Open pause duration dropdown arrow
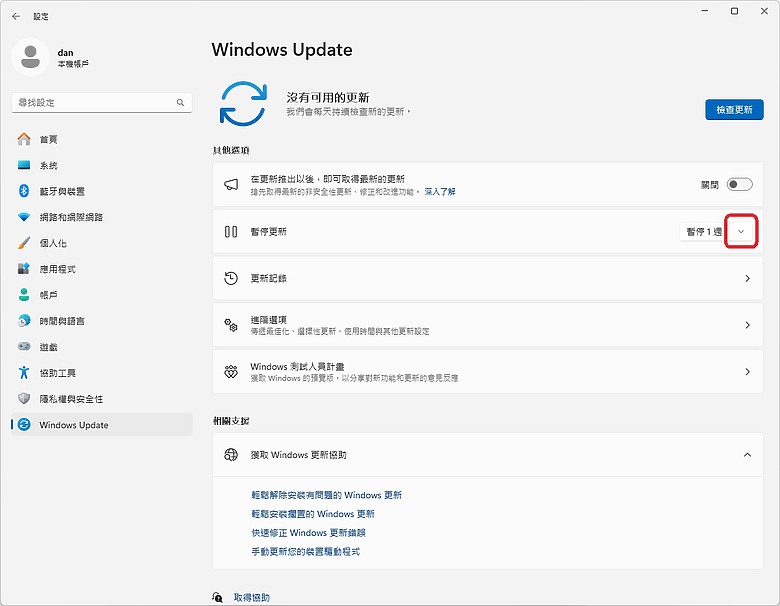The width and height of the screenshot is (780, 606). [741, 231]
